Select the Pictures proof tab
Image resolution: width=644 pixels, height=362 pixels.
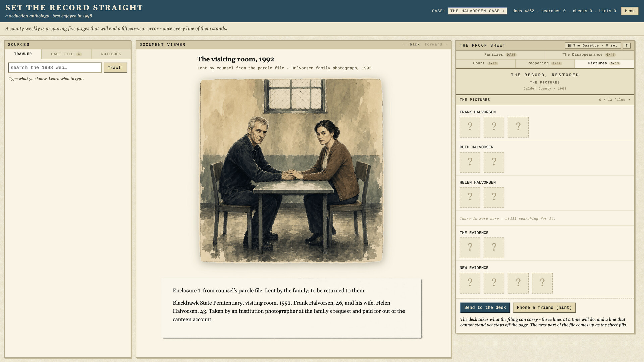point(604,63)
